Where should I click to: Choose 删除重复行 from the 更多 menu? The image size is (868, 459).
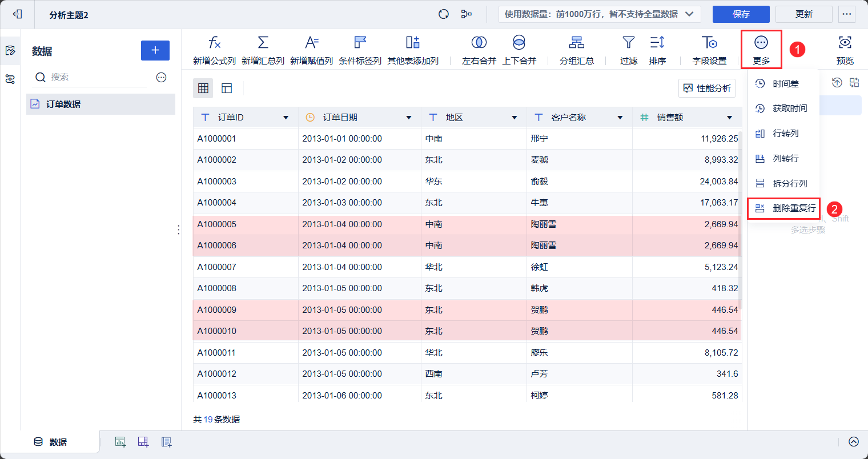tap(783, 208)
